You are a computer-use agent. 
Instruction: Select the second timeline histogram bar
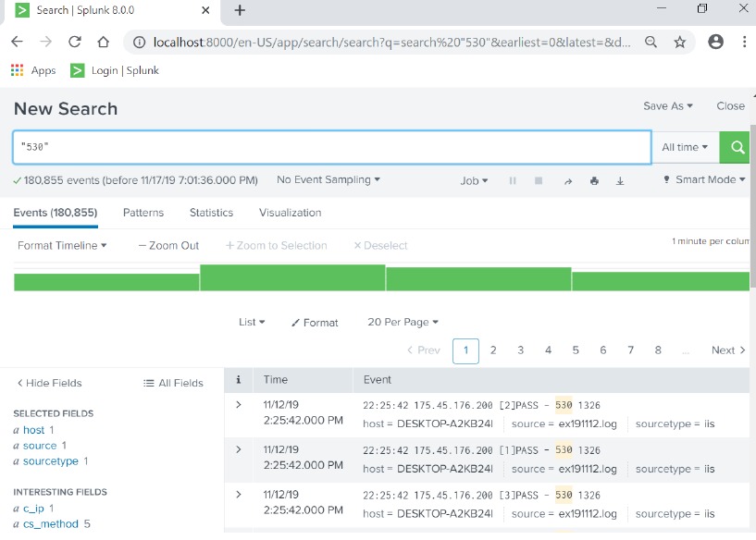[292, 277]
